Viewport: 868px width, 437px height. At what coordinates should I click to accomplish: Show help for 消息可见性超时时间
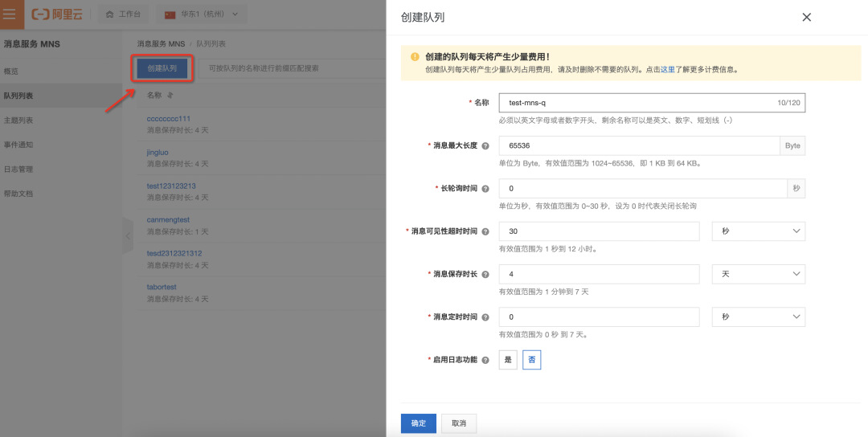[485, 232]
